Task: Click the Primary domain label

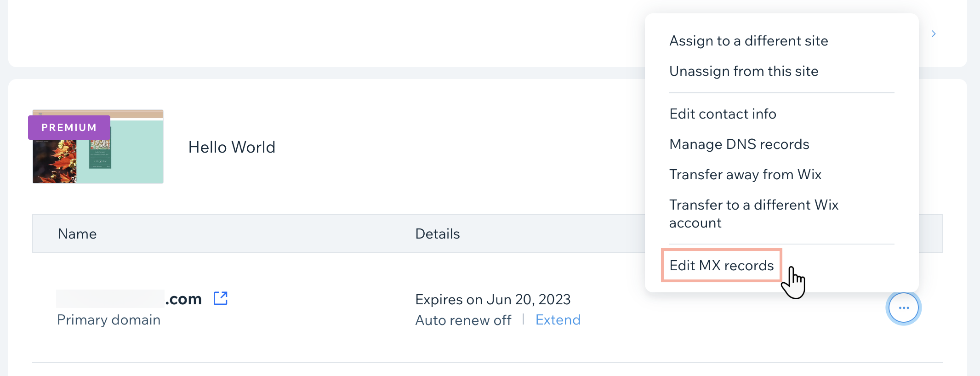Action: click(109, 319)
